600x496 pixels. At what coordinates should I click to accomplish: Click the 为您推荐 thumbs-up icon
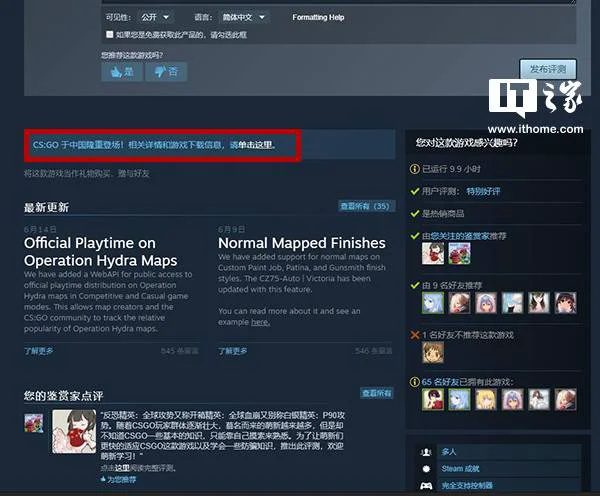coord(103,479)
